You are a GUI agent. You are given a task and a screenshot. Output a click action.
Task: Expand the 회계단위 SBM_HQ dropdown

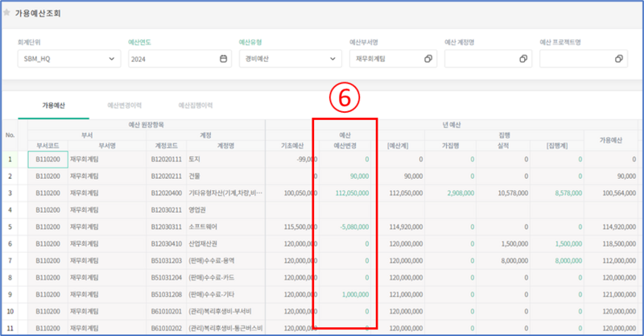(112, 59)
